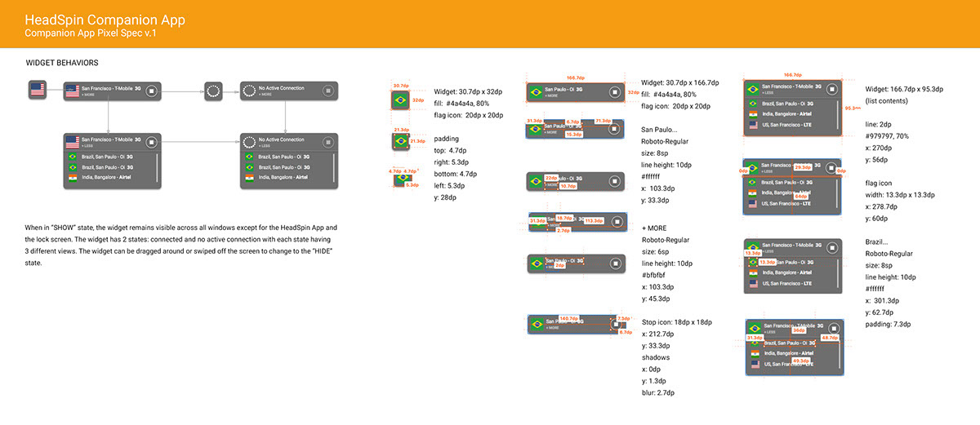
Task: Click Brazil flag widget annotated 21.3dp
Action: pyautogui.click(x=400, y=141)
